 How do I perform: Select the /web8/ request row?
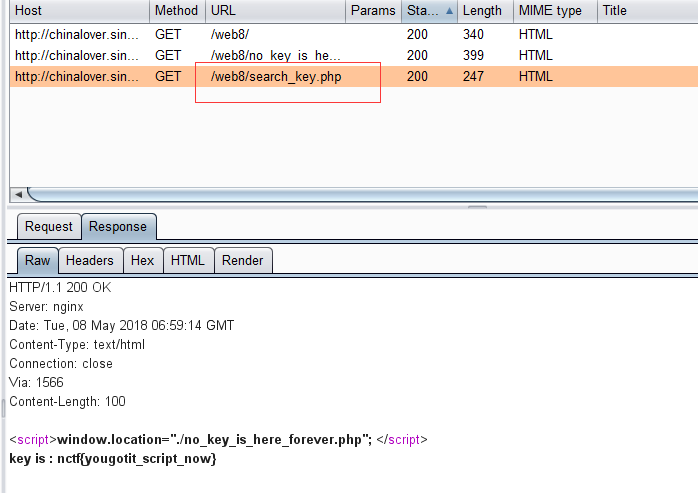point(230,34)
